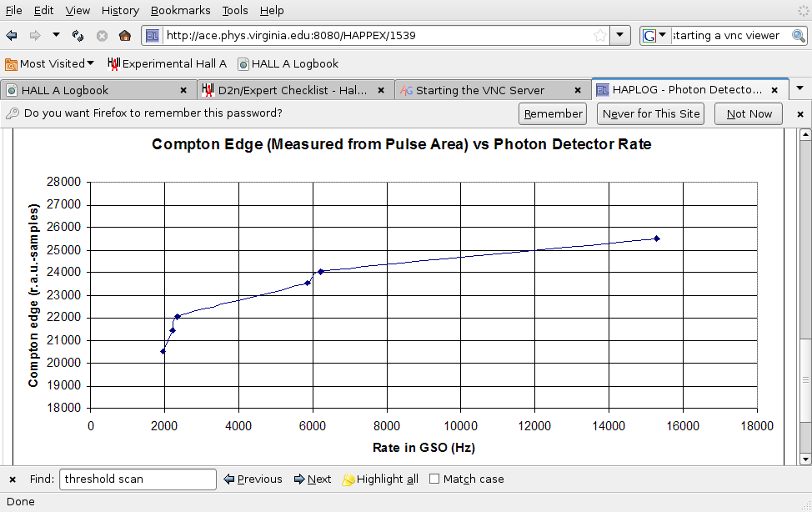Click the x-axis label Rate in GSO (Hz)

(x=424, y=448)
